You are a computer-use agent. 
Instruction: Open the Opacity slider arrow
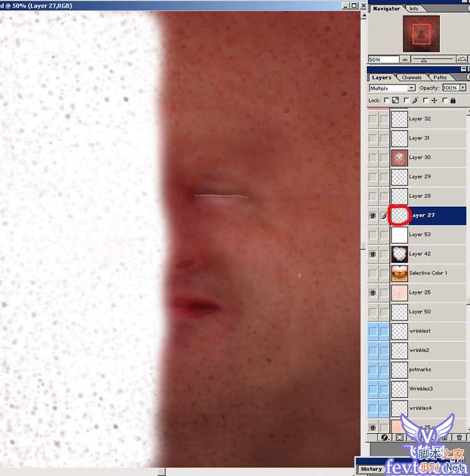463,88
